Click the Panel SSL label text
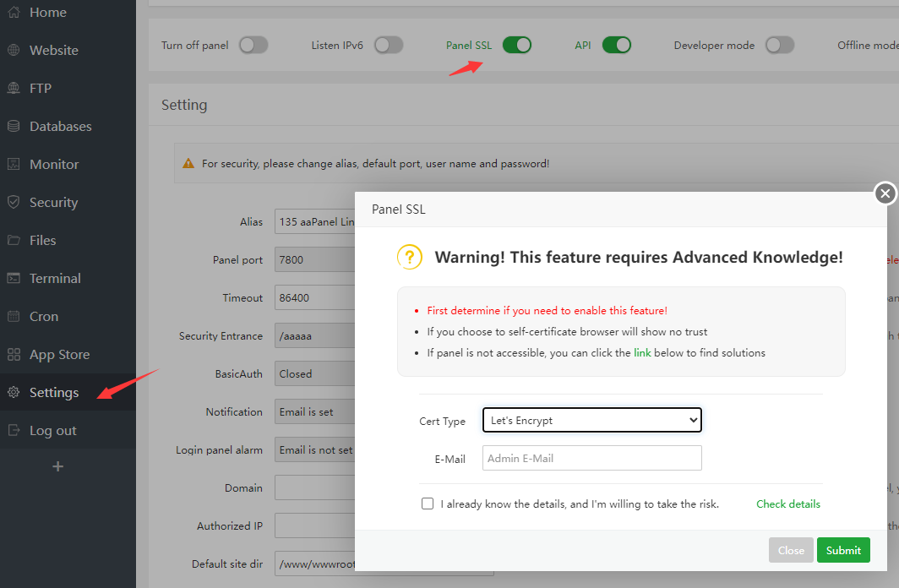 [x=469, y=46]
